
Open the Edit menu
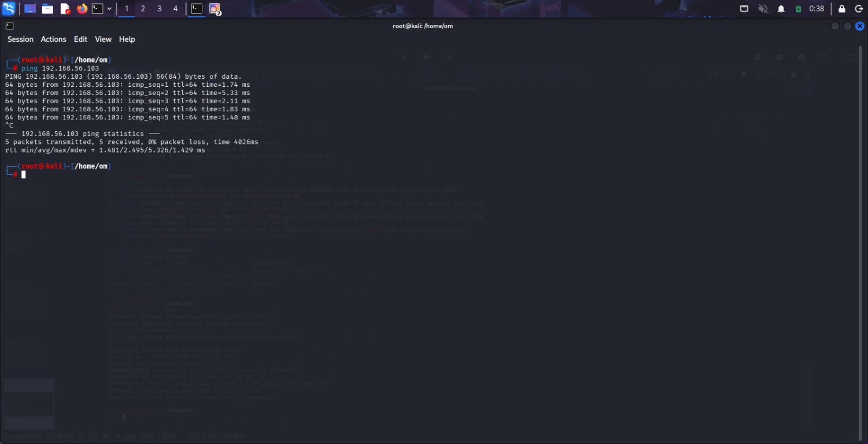pos(80,39)
